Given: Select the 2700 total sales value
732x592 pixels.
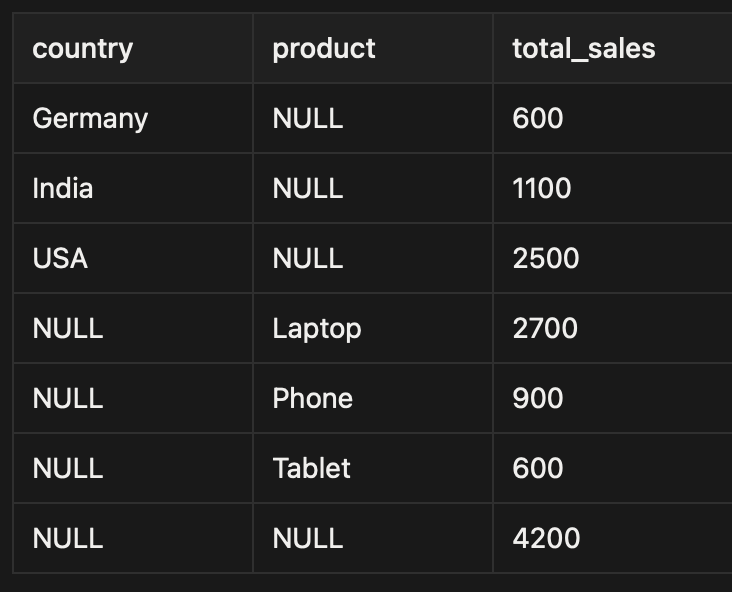Looking at the screenshot, I should (545, 328).
